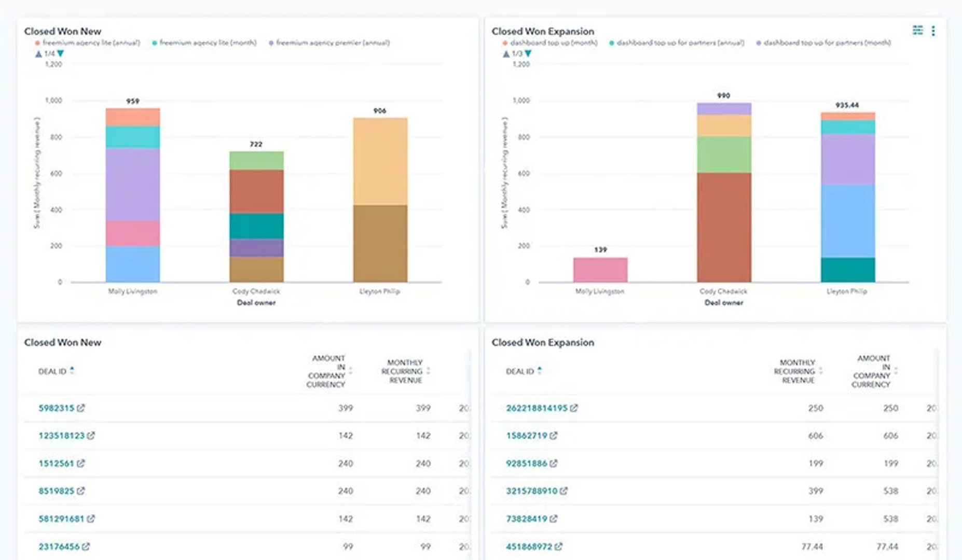The width and height of the screenshot is (962, 560).
Task: Click Molly Livingston's purple bar segment in New chart
Action: tap(133, 185)
